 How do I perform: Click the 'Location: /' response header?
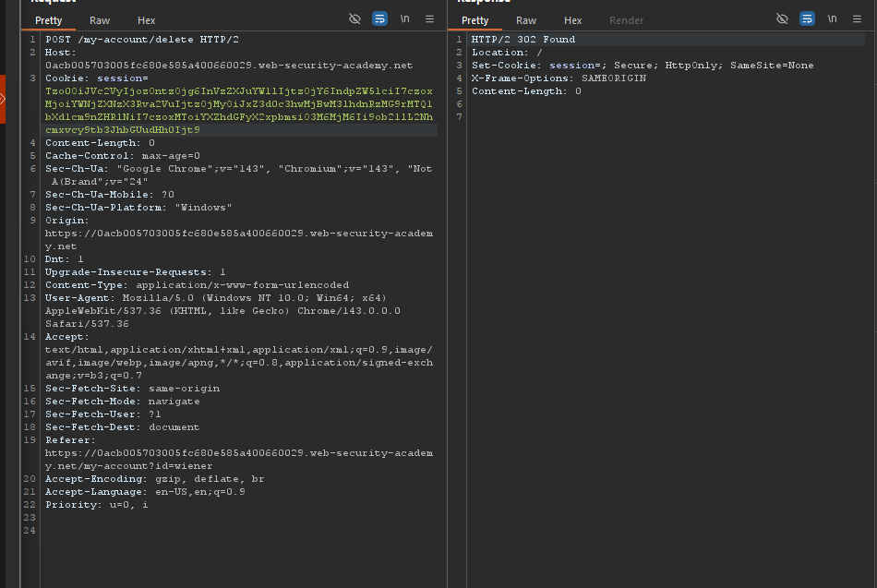tap(508, 52)
